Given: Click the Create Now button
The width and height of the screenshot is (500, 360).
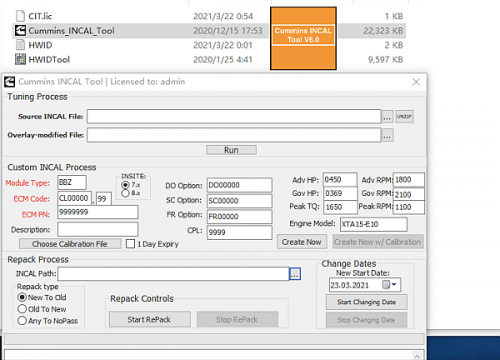Looking at the screenshot, I should click(302, 242).
